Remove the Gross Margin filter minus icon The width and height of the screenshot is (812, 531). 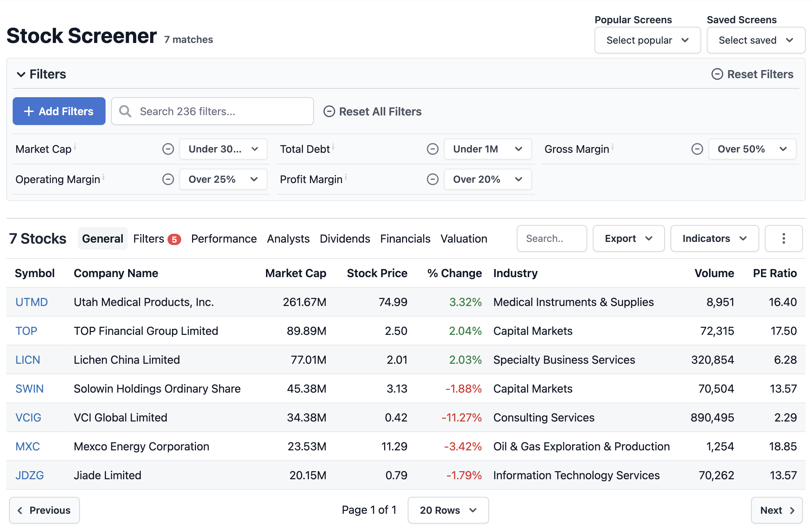[x=697, y=149]
